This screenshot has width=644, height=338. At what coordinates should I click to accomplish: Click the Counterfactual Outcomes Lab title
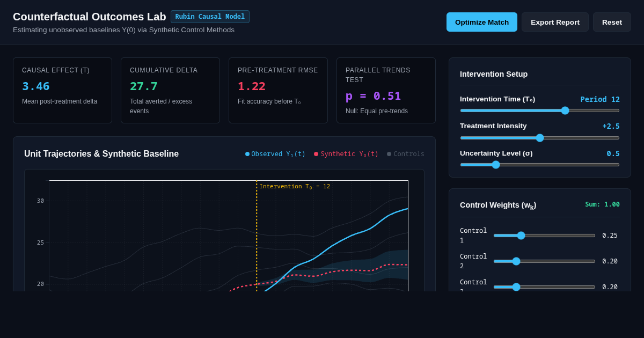[90, 17]
